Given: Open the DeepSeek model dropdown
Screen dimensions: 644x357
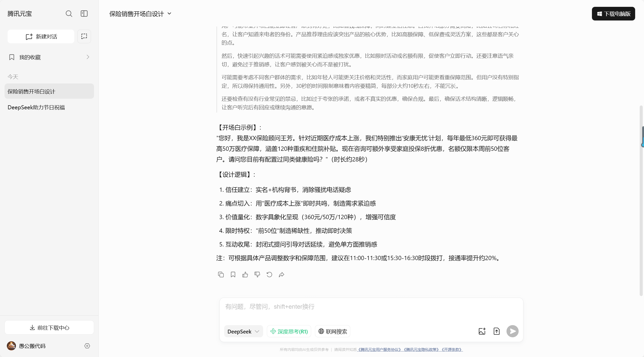Looking at the screenshot, I should tap(243, 331).
